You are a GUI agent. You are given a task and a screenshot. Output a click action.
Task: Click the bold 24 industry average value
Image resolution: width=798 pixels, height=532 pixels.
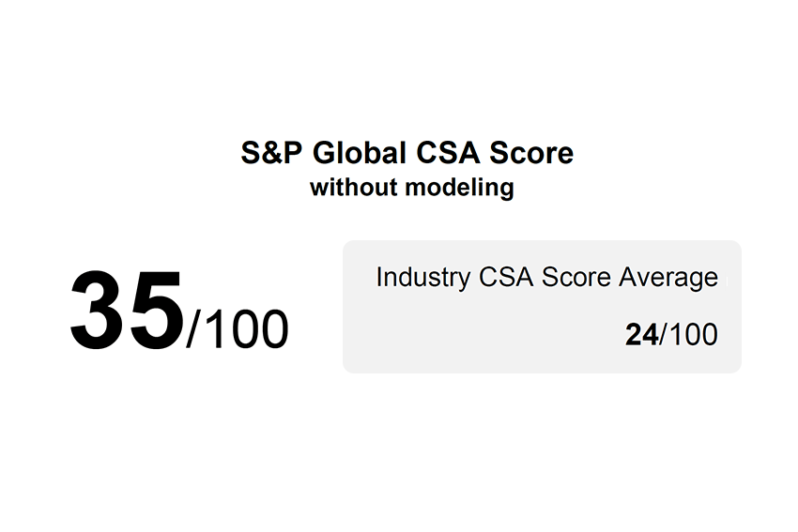[x=641, y=334]
